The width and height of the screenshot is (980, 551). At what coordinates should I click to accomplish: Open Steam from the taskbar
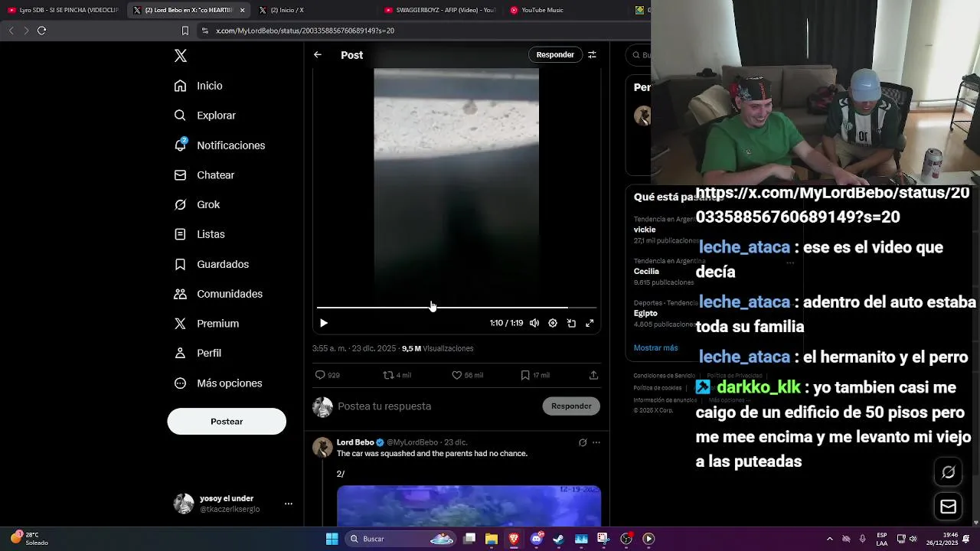click(x=559, y=539)
